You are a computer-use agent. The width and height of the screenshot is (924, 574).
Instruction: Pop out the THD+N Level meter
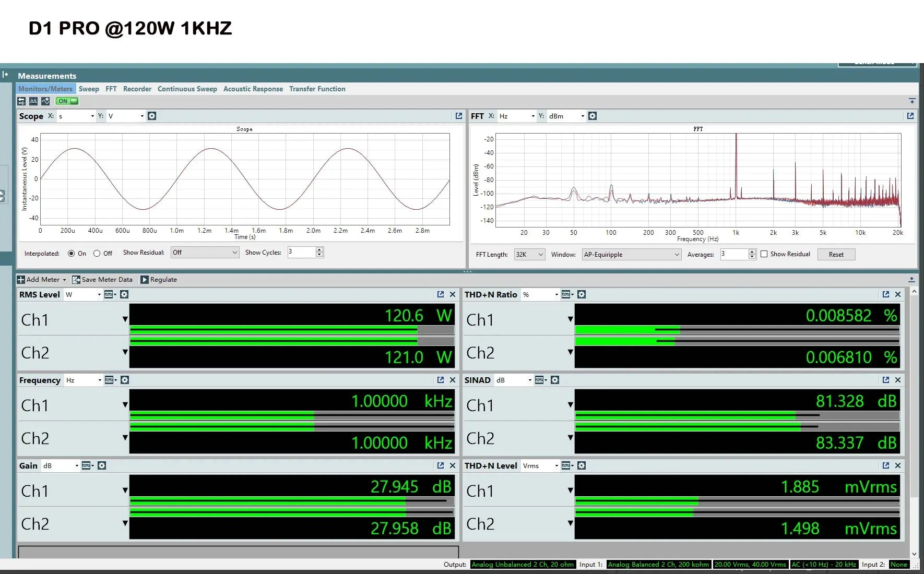point(886,465)
